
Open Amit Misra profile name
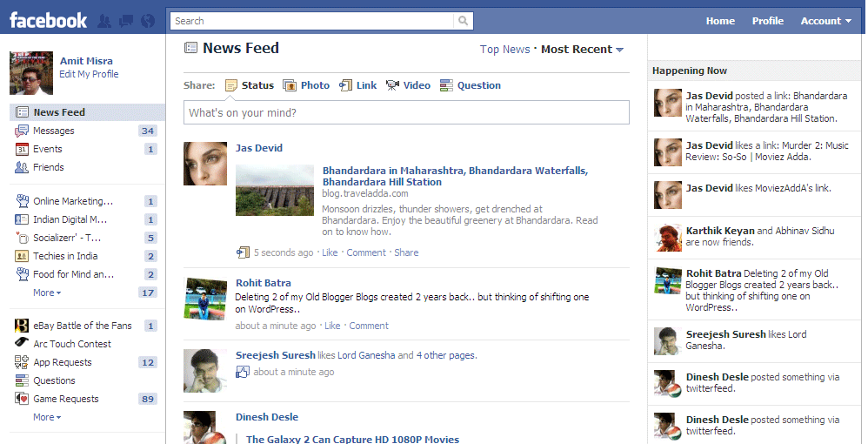pyautogui.click(x=86, y=61)
